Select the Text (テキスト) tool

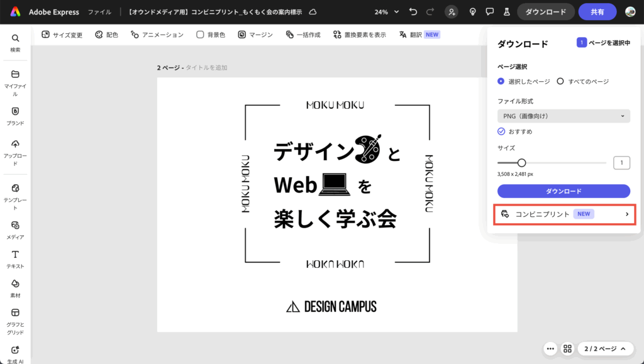pyautogui.click(x=15, y=258)
